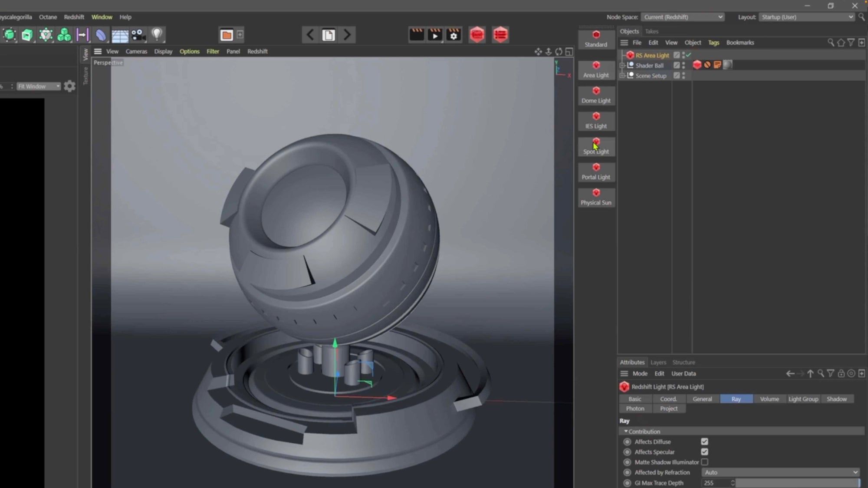Change the Layout dropdown from Startup (User)
This screenshot has width=868, height=488.
tap(806, 17)
